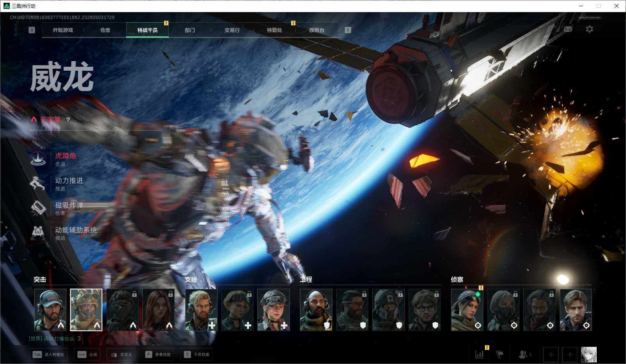
Task: Open the 干员档案 operator profile button
Action: tap(197, 355)
